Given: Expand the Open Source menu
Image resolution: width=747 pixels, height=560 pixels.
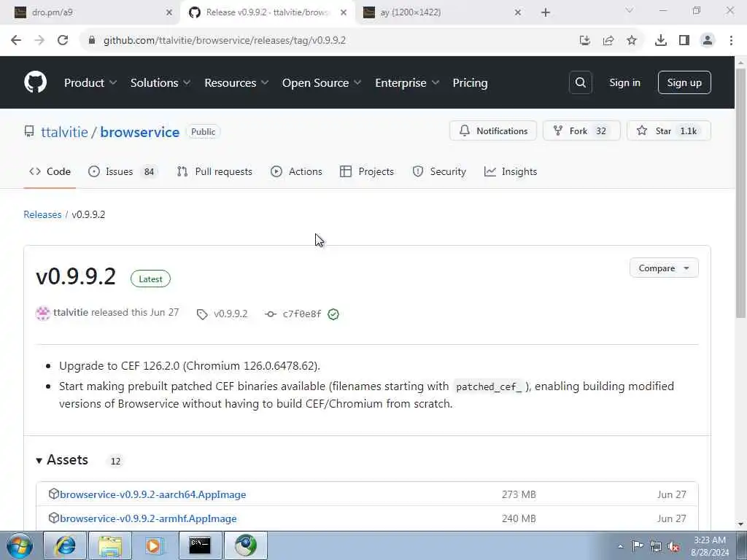Looking at the screenshot, I should [x=322, y=83].
